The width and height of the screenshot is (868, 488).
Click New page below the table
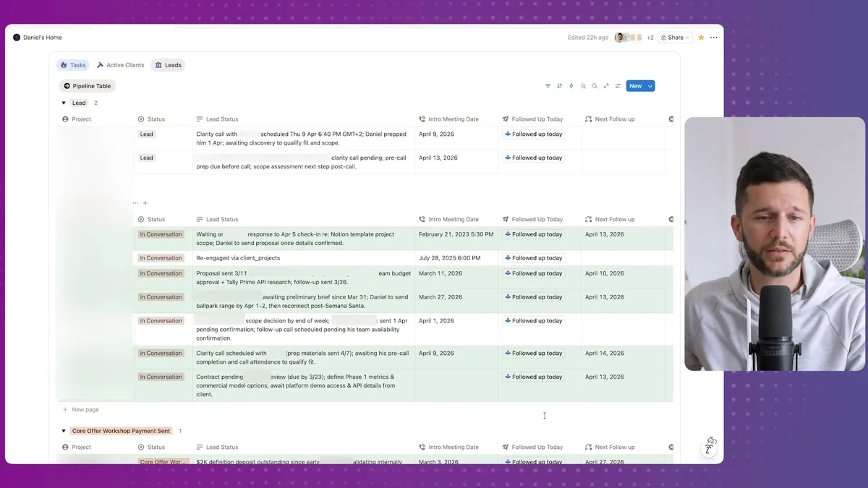(85, 409)
